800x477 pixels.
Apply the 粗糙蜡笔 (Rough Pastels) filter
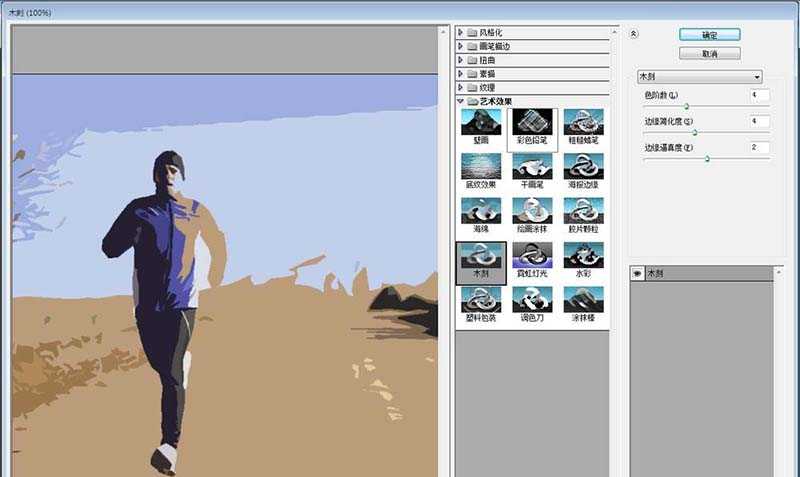tap(582, 123)
